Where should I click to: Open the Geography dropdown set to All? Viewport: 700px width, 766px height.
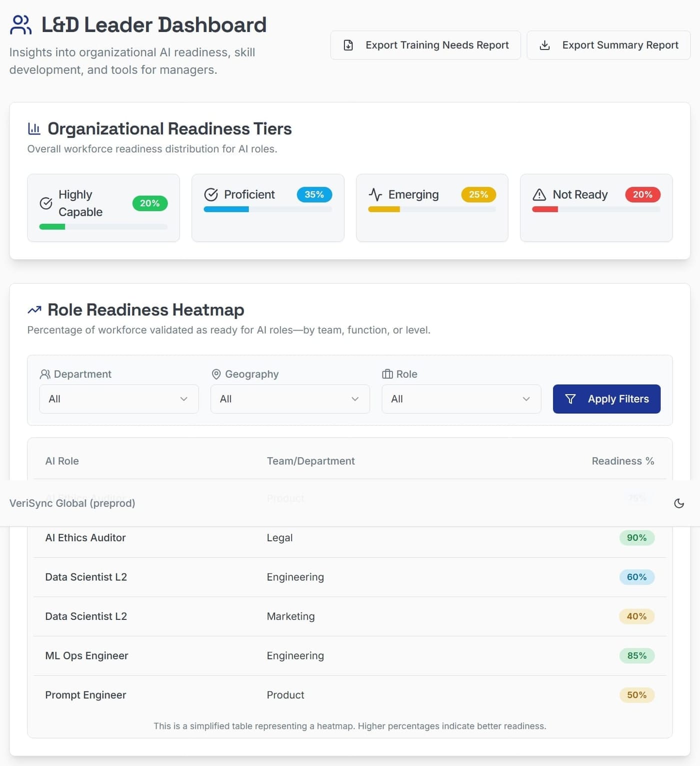(x=290, y=399)
